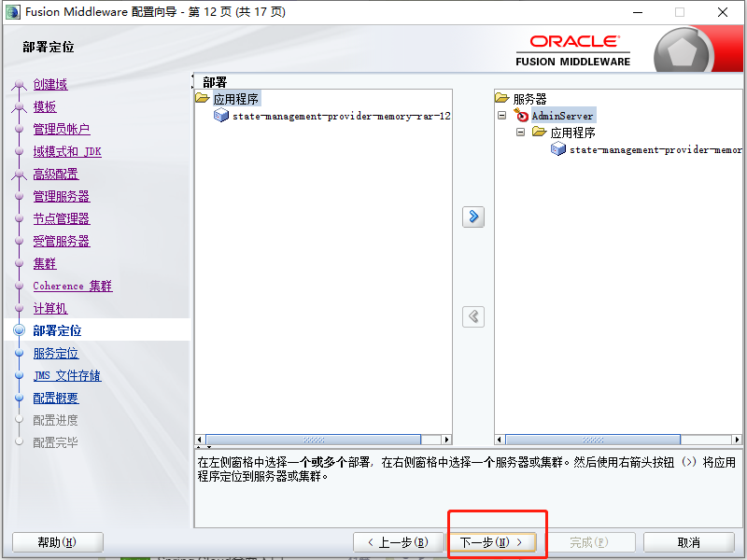Image resolution: width=747 pixels, height=560 pixels.
Task: Click the state-management package icon under AdminServer
Action: [558, 149]
